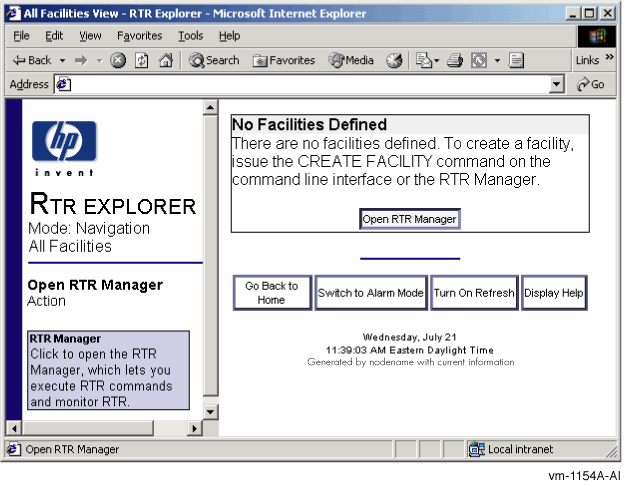Click the 'RTR EXPLORER' title text
Image resolution: width=626 pixels, height=486 pixels.
[113, 204]
